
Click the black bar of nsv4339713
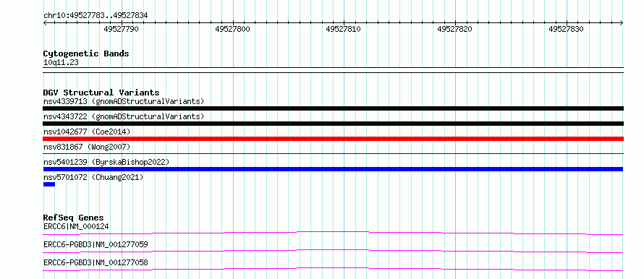(x=333, y=108)
